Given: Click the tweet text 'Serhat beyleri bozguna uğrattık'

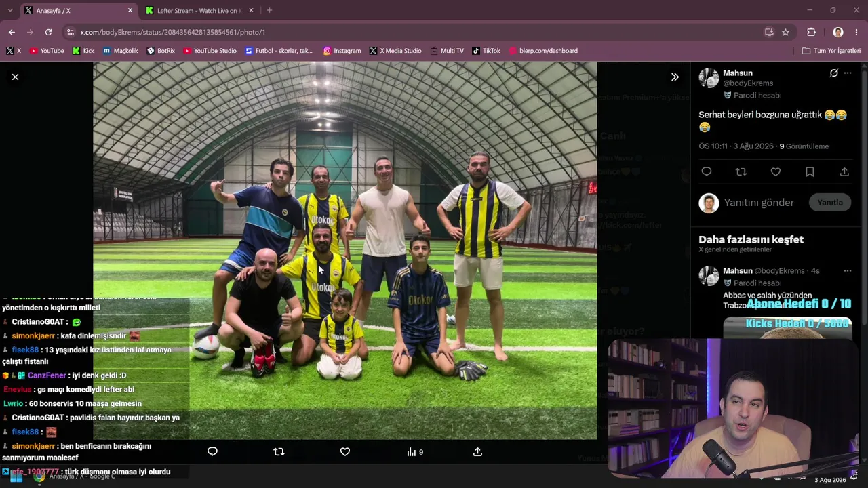Looking at the screenshot, I should [x=760, y=115].
